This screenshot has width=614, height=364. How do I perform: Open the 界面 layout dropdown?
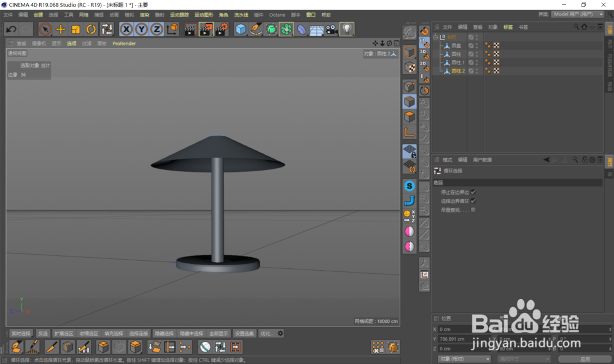click(578, 14)
